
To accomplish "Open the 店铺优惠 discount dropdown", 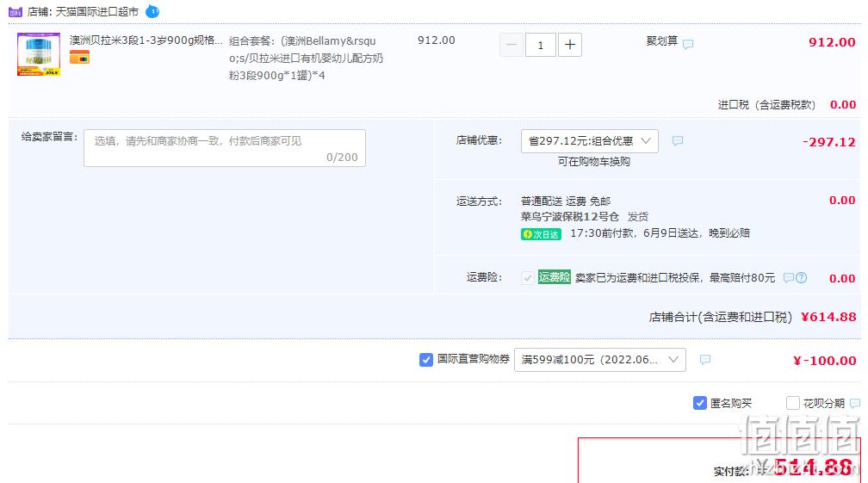I will 590,141.
